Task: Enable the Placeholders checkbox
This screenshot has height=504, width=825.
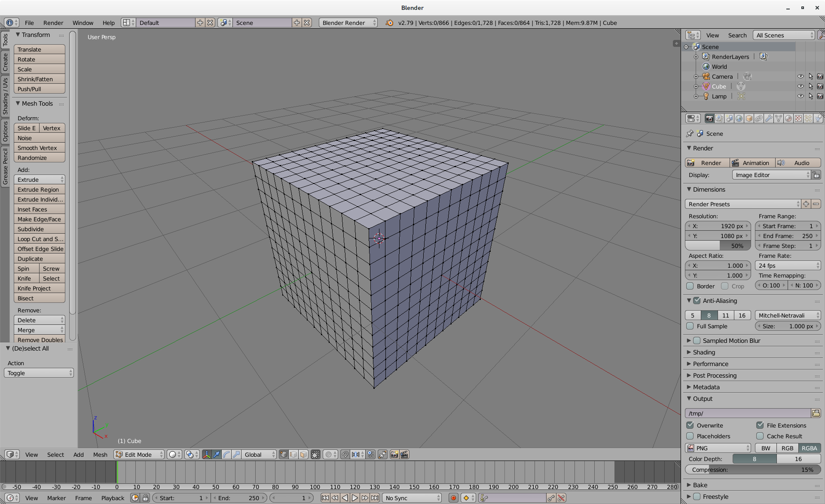Action: 690,436
